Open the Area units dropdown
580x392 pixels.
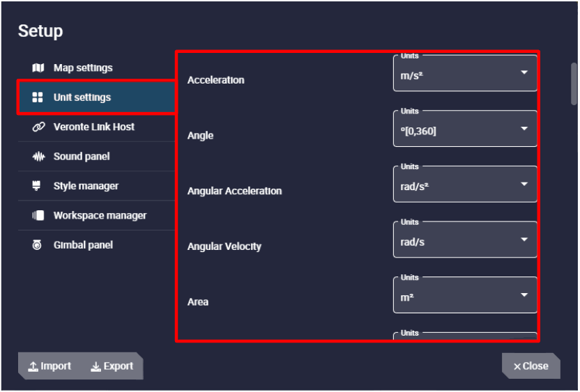tap(465, 296)
